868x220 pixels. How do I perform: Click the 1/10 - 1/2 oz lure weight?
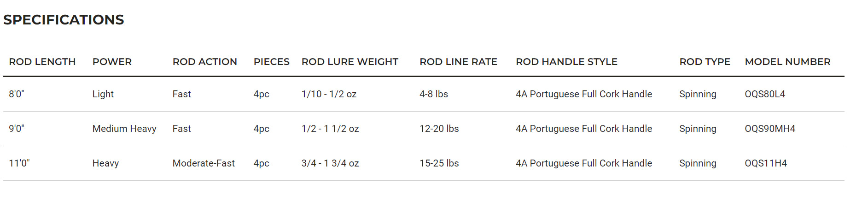point(329,94)
